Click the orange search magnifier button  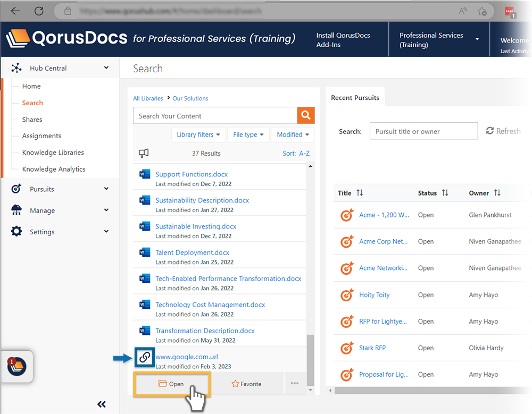[x=306, y=115]
